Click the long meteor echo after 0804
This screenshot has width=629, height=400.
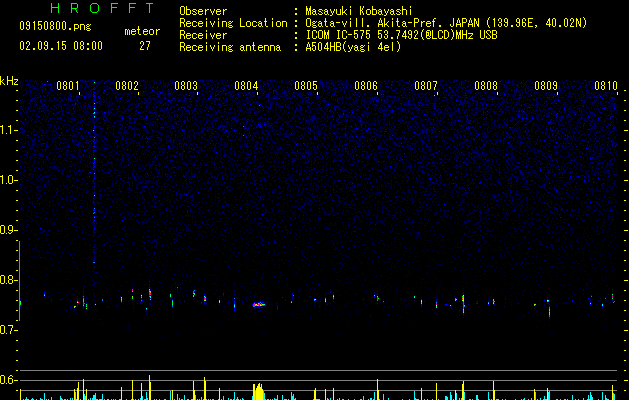259,305
